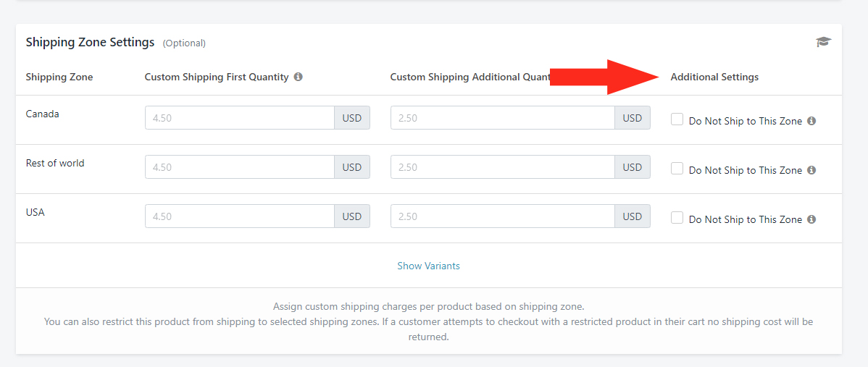Image resolution: width=868 pixels, height=367 pixels.
Task: Click info icon on USA row
Action: [811, 219]
